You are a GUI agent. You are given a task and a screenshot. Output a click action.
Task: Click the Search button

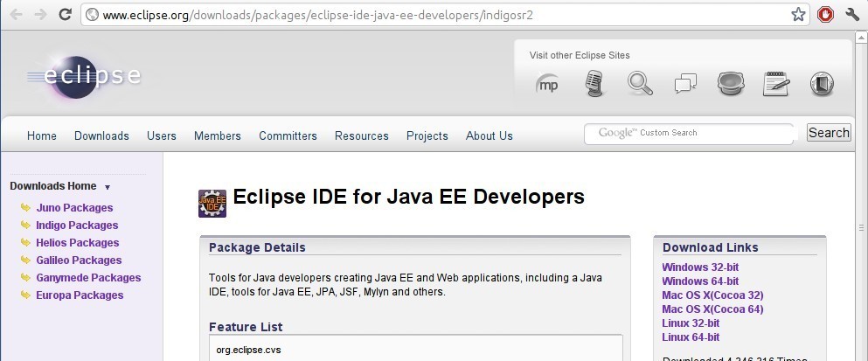[x=829, y=133]
